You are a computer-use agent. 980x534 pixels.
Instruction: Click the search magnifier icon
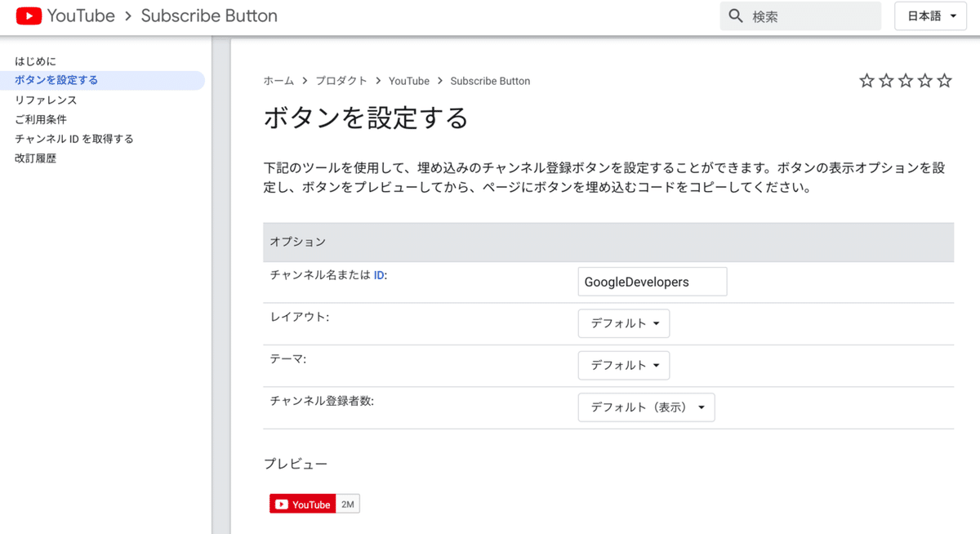pos(735,16)
